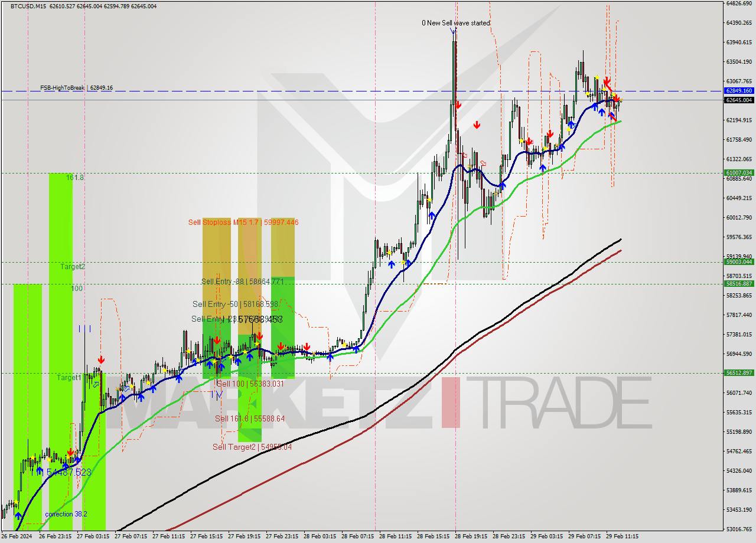Click the 63940.615 price axis value
The height and width of the screenshot is (543, 756).
738,42
